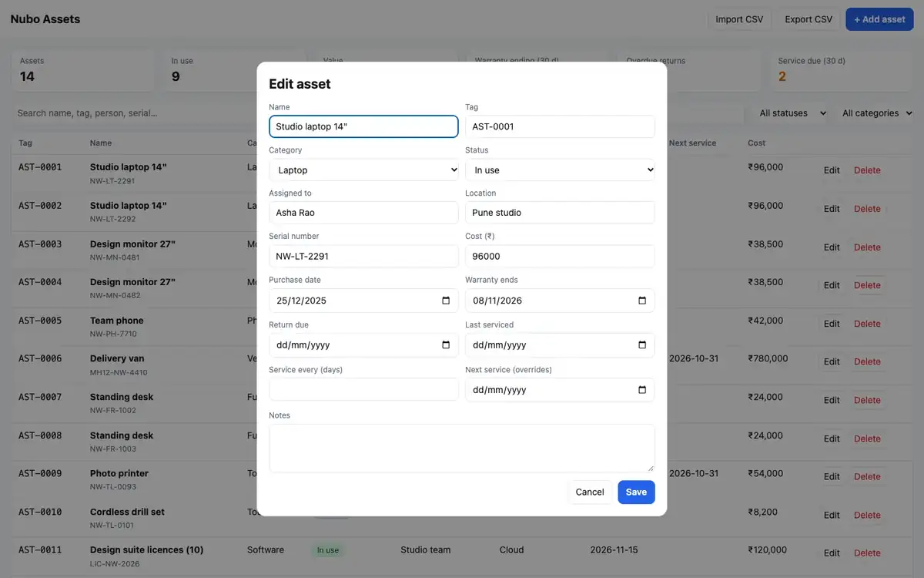Edit the Design suite licences row

[x=832, y=553]
